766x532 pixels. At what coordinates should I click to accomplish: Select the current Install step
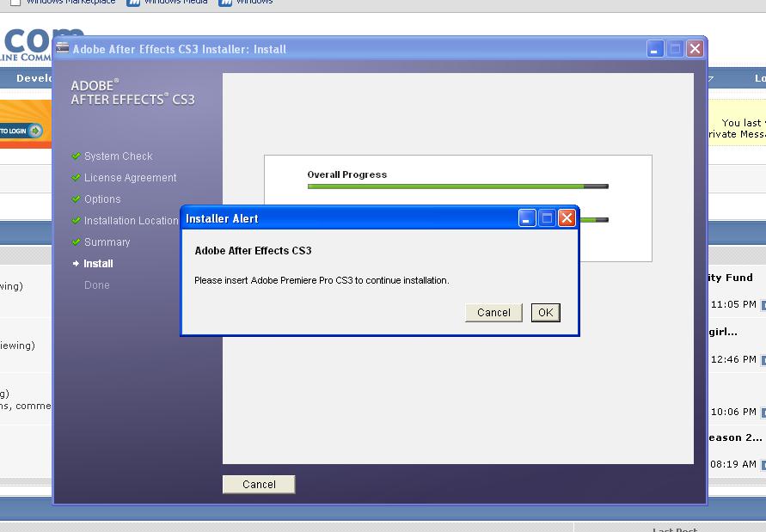[98, 264]
